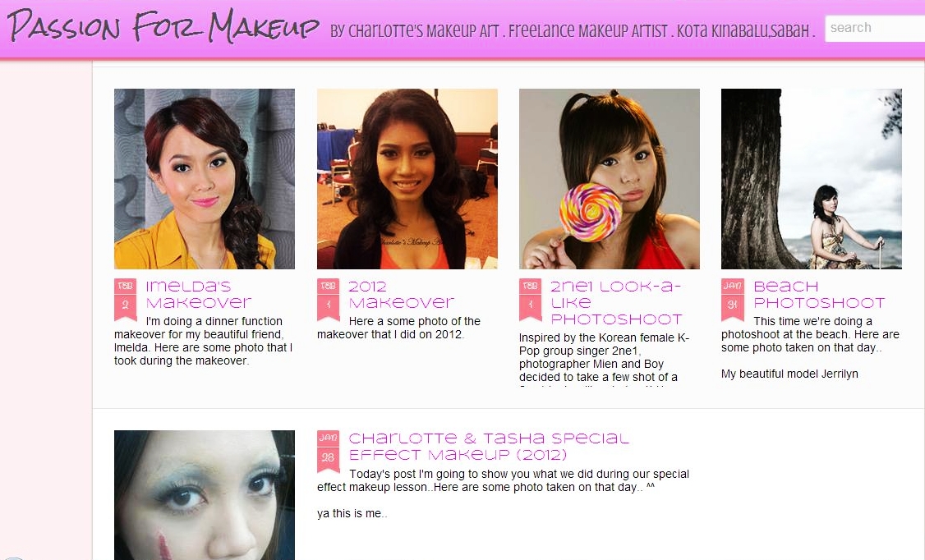View Imelda's yellow-top portrait thumbnail
Screen dimensions: 925x560
click(x=204, y=179)
